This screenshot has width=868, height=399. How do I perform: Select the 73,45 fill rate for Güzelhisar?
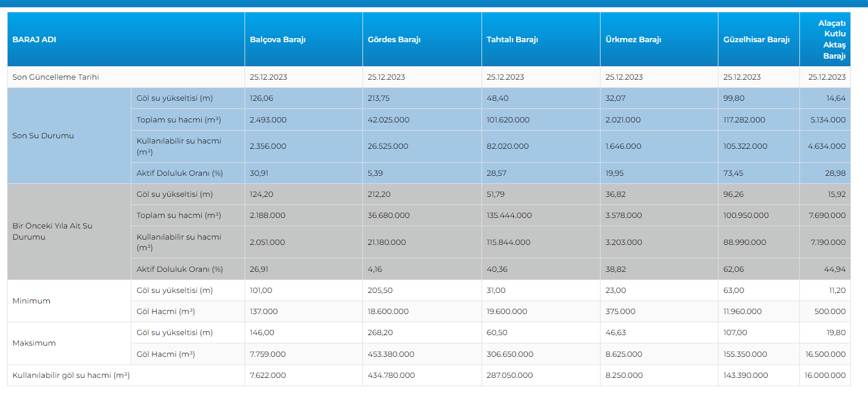(733, 173)
